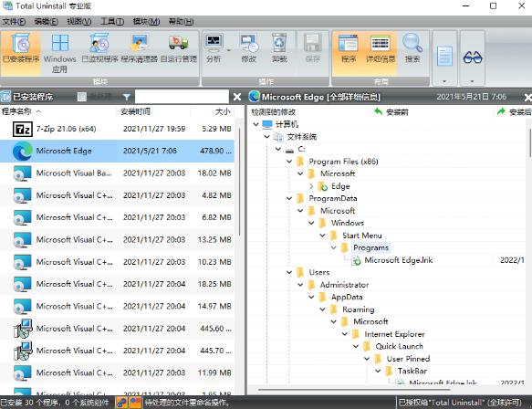Collapse the Start Menu folder
This screenshot has width=532, height=409.
point(322,236)
